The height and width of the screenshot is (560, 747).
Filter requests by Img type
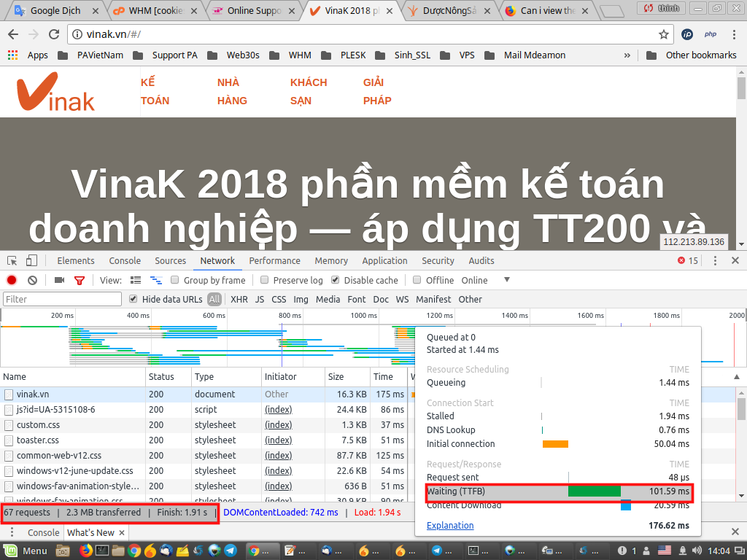[301, 299]
